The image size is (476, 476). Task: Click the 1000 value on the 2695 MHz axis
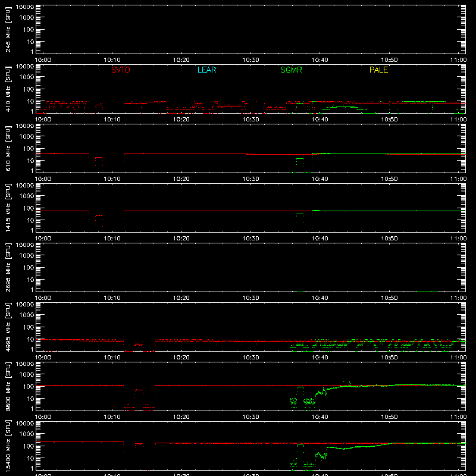(x=27, y=256)
